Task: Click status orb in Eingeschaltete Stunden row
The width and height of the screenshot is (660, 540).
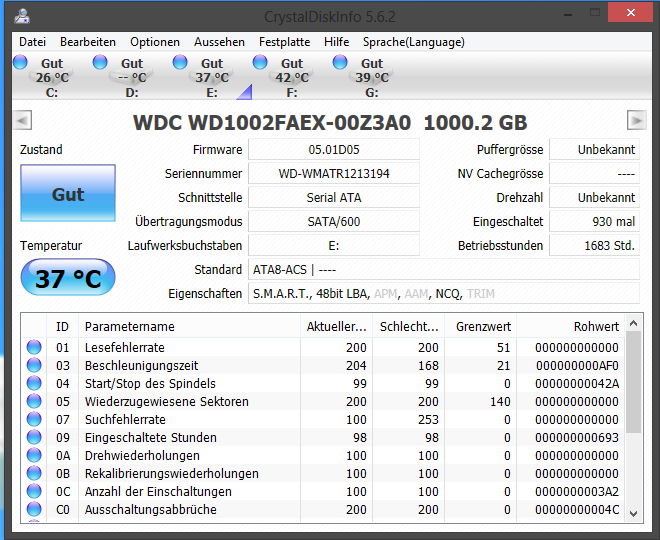Action: click(34, 437)
